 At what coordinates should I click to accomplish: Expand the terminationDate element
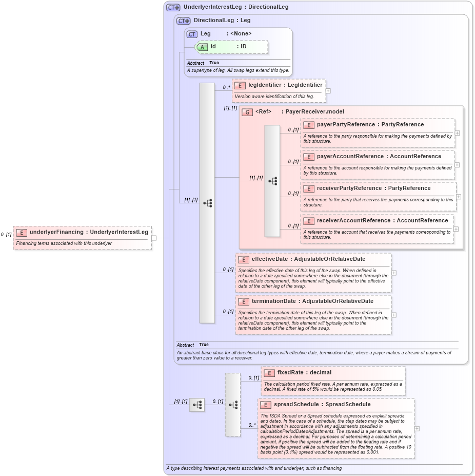[x=394, y=315]
